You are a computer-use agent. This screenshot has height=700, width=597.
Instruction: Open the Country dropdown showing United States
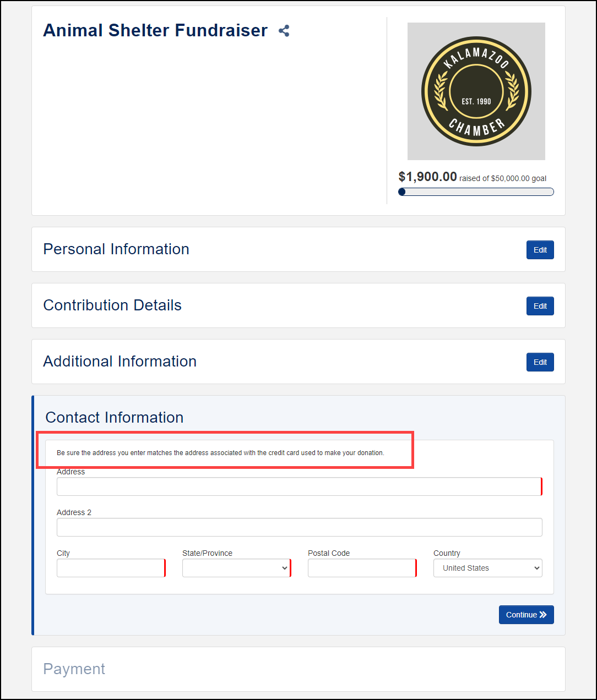[488, 568]
